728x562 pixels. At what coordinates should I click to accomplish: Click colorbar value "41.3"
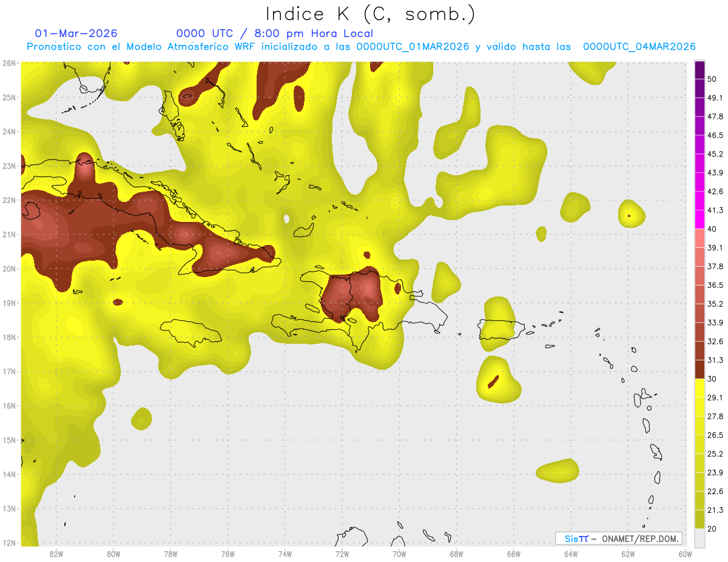(x=715, y=210)
